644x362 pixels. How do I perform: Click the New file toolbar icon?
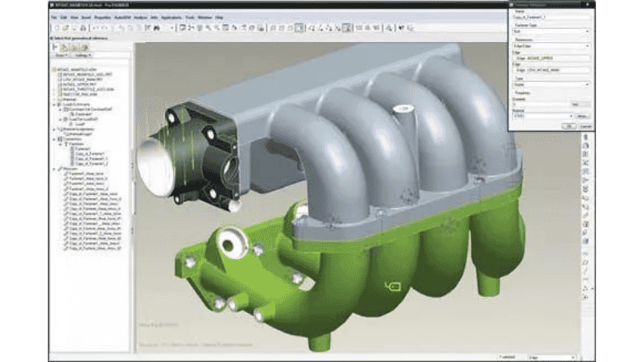pos(57,28)
